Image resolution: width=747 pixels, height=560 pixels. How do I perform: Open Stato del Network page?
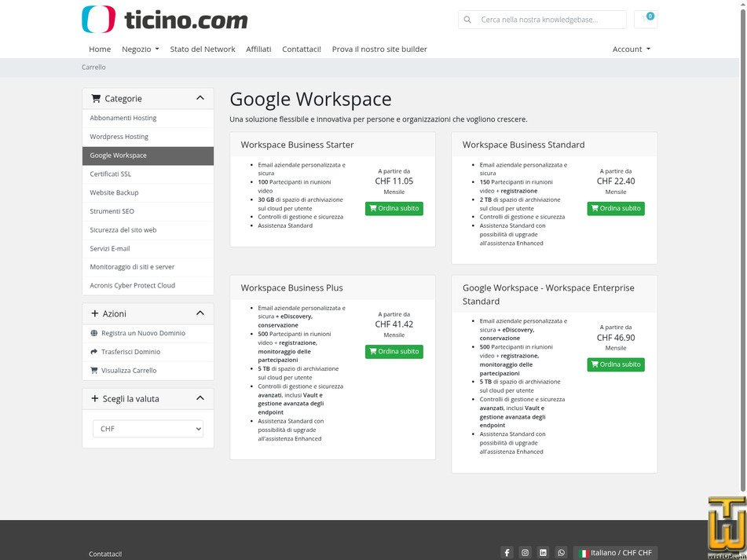pyautogui.click(x=203, y=49)
